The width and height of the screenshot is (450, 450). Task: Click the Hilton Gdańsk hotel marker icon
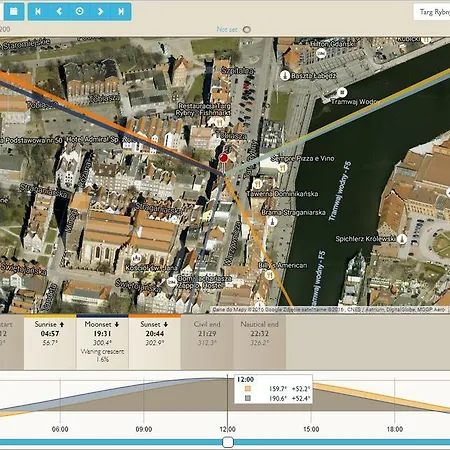click(x=321, y=53)
